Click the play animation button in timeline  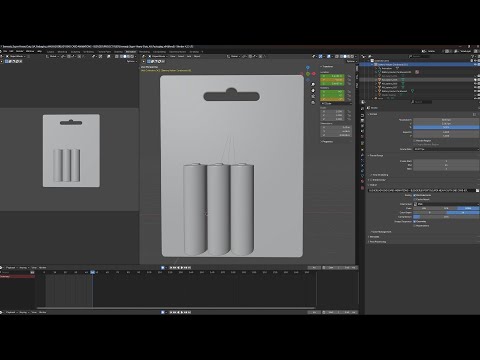(x=182, y=267)
